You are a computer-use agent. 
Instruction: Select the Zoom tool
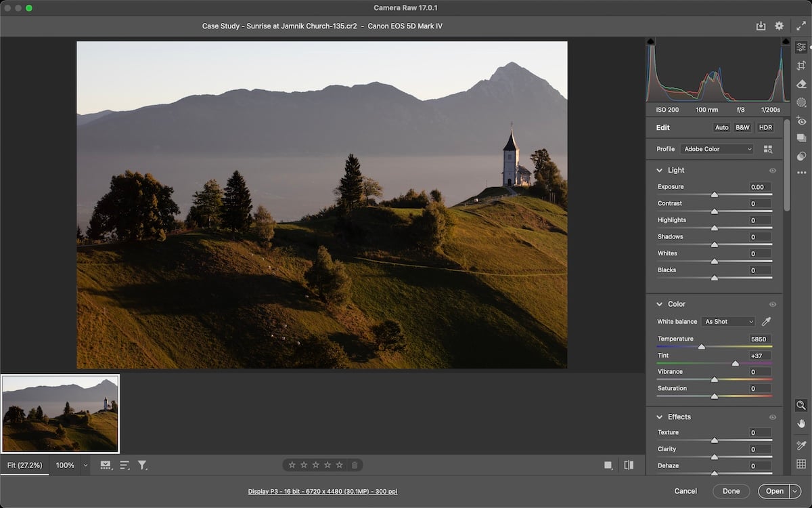point(801,406)
